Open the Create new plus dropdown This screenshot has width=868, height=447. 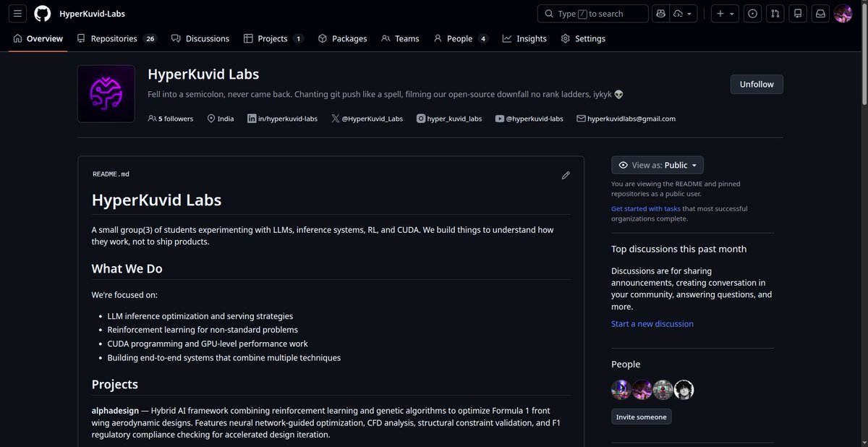coord(724,14)
